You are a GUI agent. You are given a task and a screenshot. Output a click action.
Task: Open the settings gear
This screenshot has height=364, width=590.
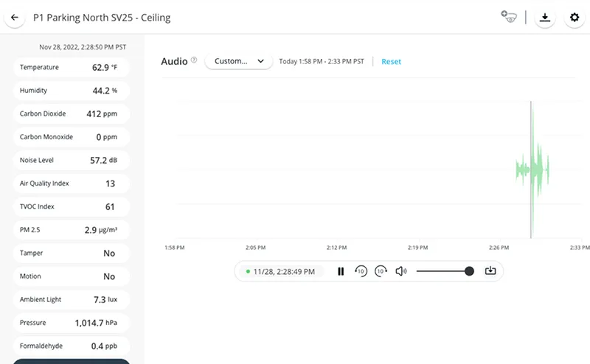[x=575, y=17]
